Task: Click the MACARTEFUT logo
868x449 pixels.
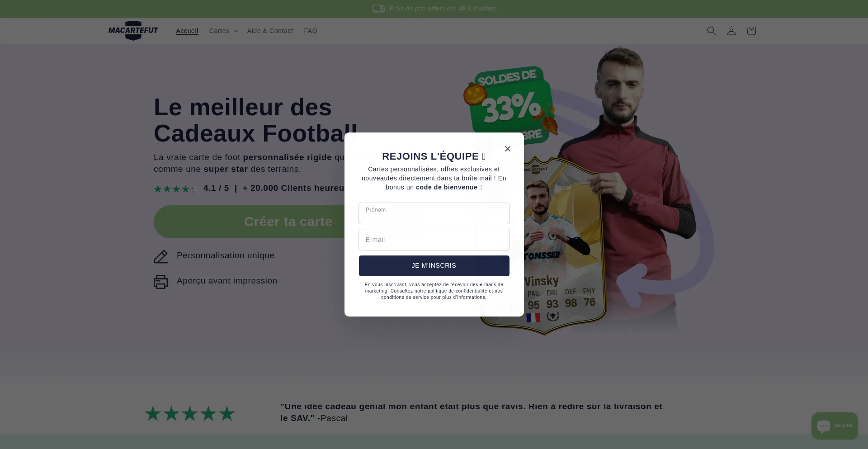Action: [133, 31]
